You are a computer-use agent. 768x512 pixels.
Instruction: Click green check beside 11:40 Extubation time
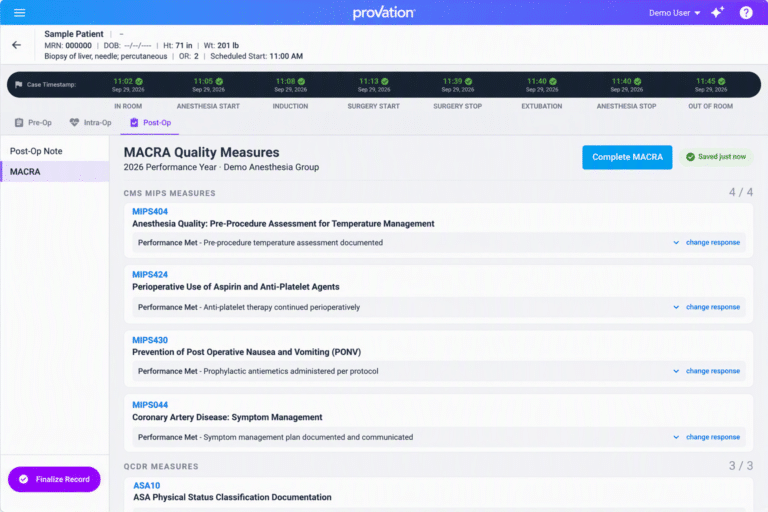click(553, 81)
